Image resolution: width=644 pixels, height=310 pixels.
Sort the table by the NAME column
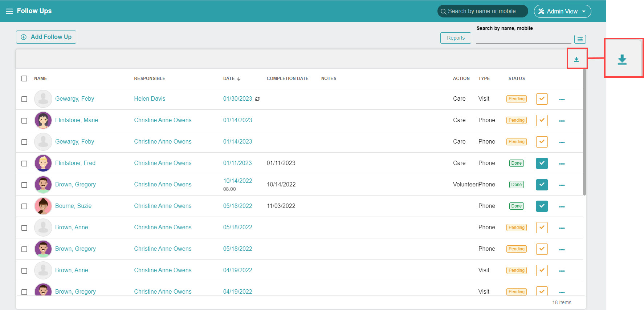(x=40, y=78)
